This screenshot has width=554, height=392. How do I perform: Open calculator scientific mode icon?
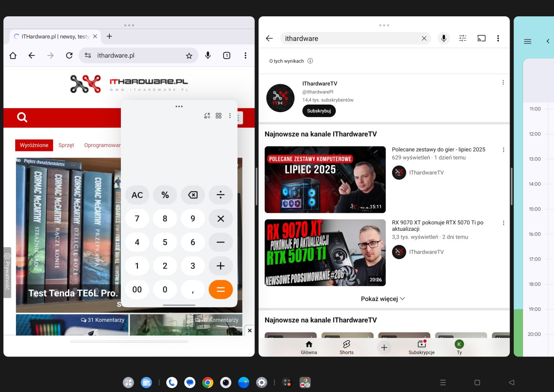click(207, 116)
